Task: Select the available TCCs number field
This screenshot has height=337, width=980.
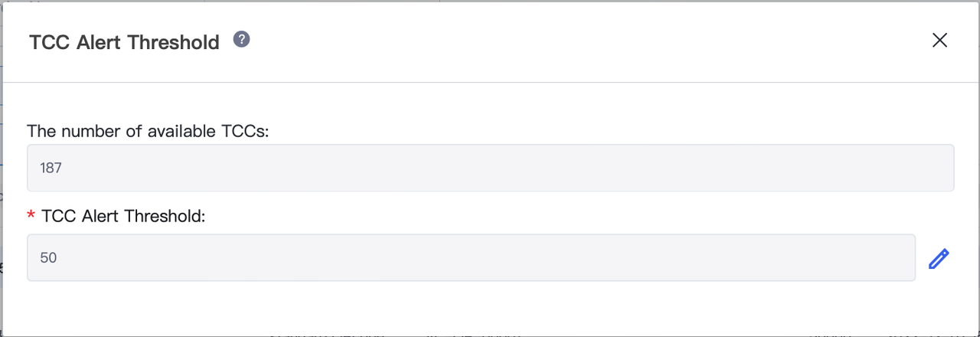Action: tap(490, 167)
